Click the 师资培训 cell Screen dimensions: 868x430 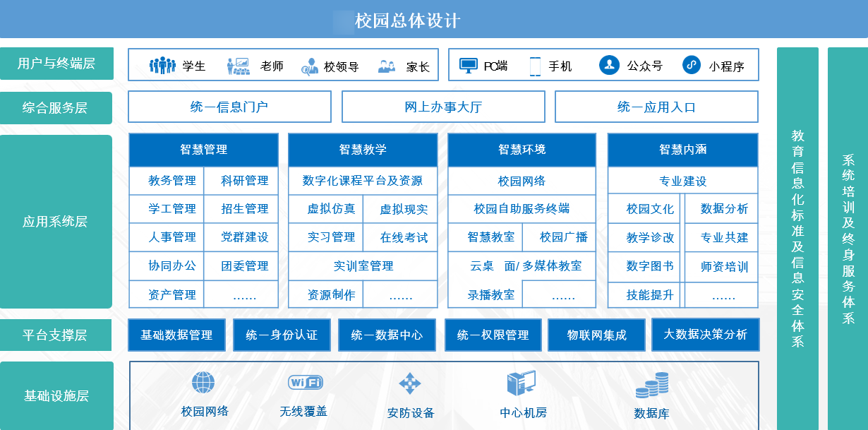[x=721, y=266]
